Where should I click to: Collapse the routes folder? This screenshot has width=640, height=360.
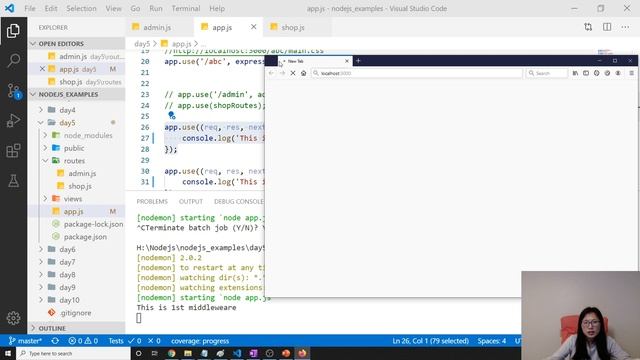tap(45, 160)
